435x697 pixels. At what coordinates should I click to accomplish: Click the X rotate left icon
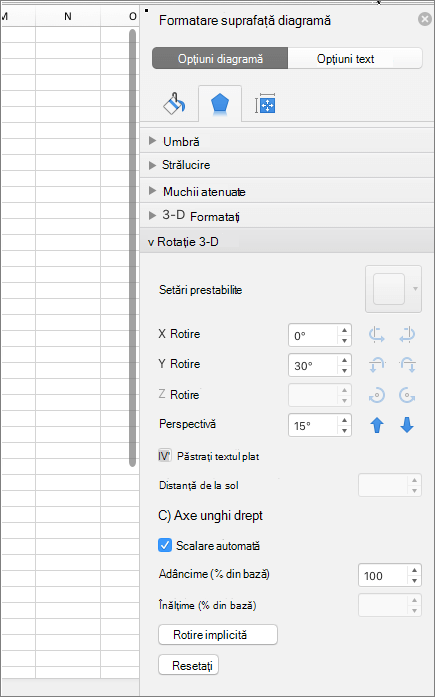point(377,335)
